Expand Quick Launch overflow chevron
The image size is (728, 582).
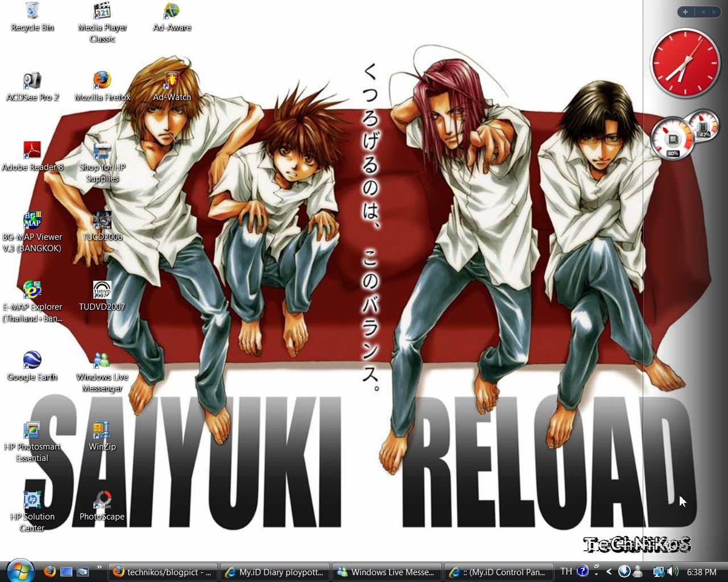pos(99,567)
